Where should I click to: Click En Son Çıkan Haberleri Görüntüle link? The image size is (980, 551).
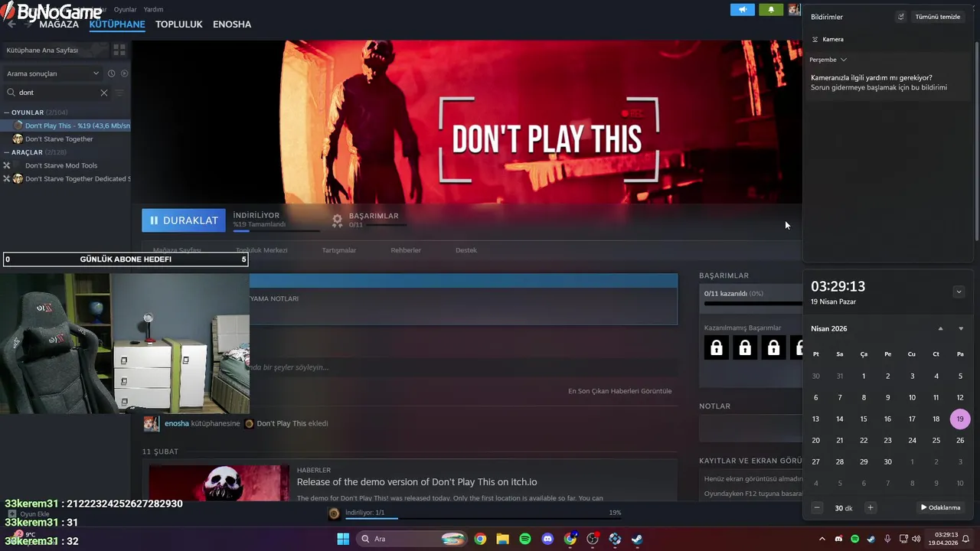click(620, 391)
